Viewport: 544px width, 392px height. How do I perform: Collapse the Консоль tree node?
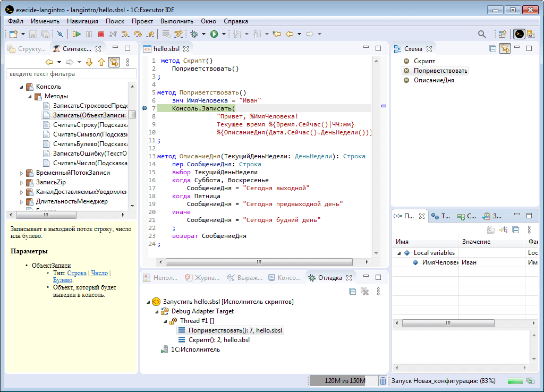tap(21, 87)
